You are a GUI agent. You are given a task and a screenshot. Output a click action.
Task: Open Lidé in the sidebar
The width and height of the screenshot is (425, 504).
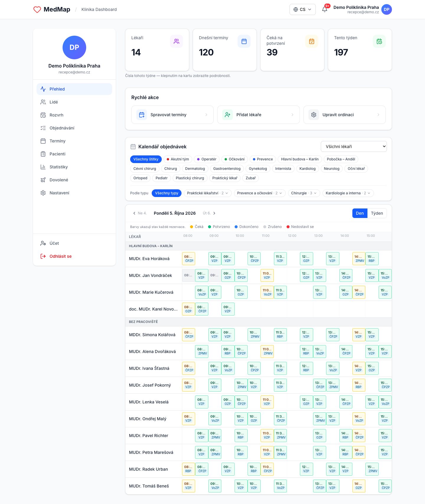(x=74, y=102)
